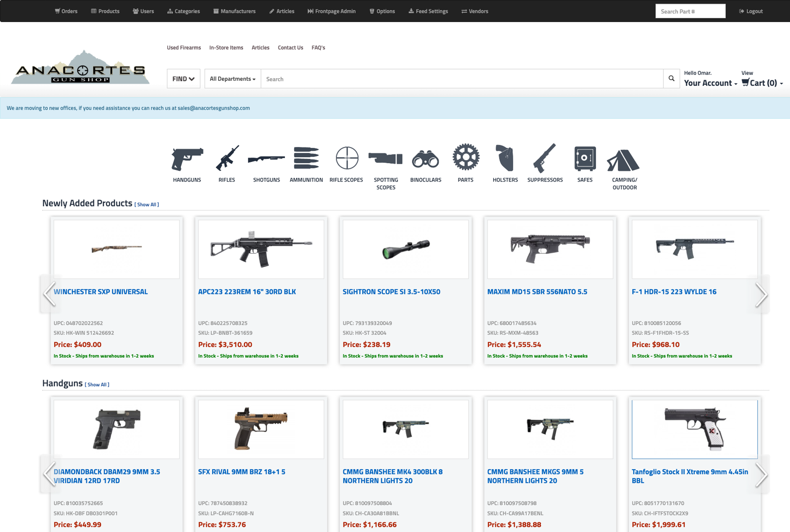Viewport: 790px width, 532px height.
Task: Open Frontpage Admin in the admin bar
Action: click(331, 11)
